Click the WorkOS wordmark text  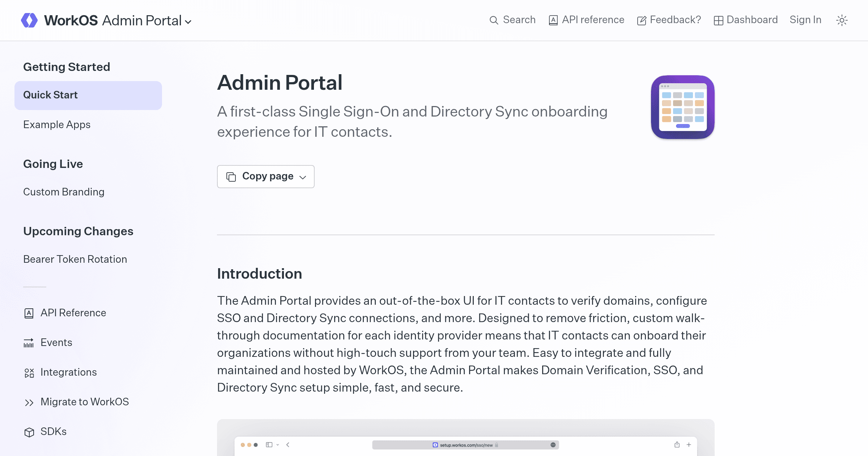(x=71, y=20)
